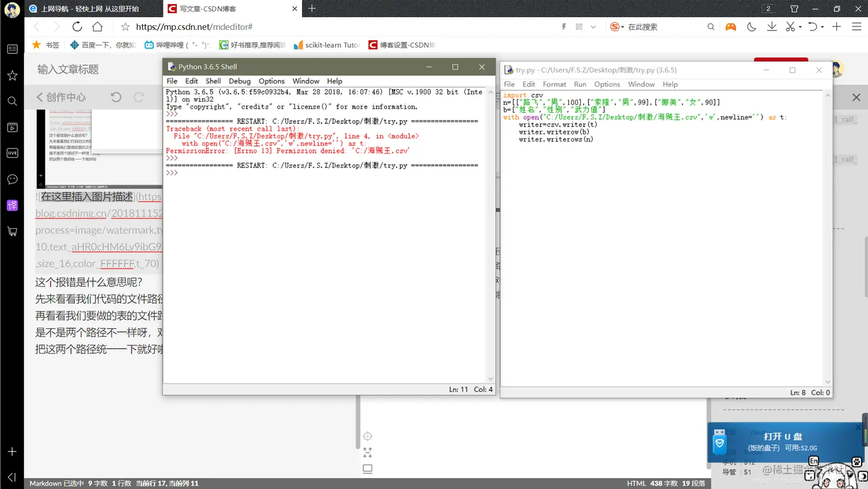
Task: Open Shell menu in Python Shell
Action: [213, 81]
